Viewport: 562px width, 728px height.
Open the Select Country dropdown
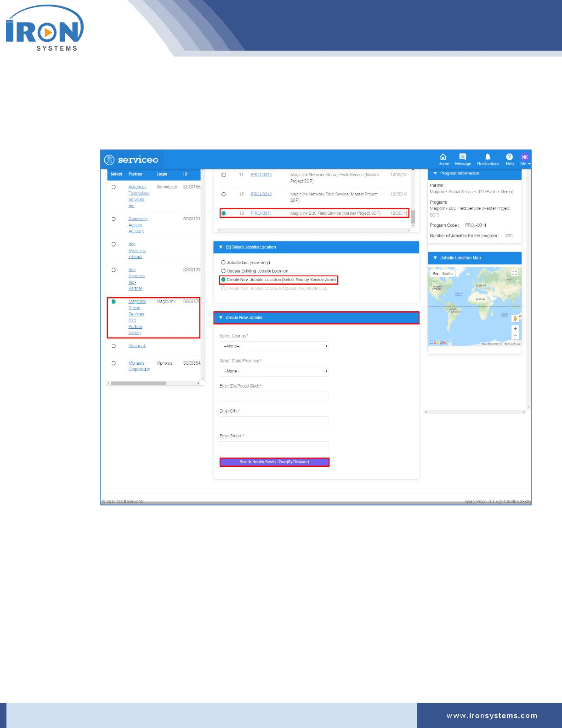274,346
